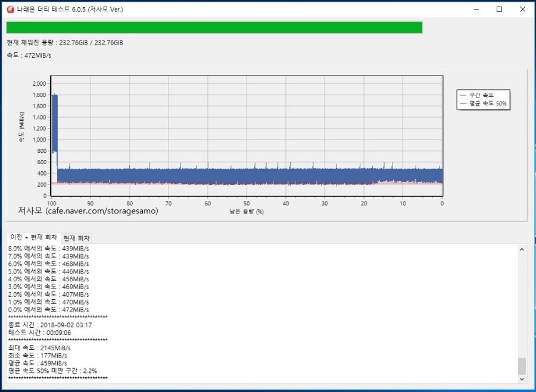This screenshot has width=536, height=392.
Task: Click the initial 1,800 MiB/s spike in graph
Action: pos(55,119)
